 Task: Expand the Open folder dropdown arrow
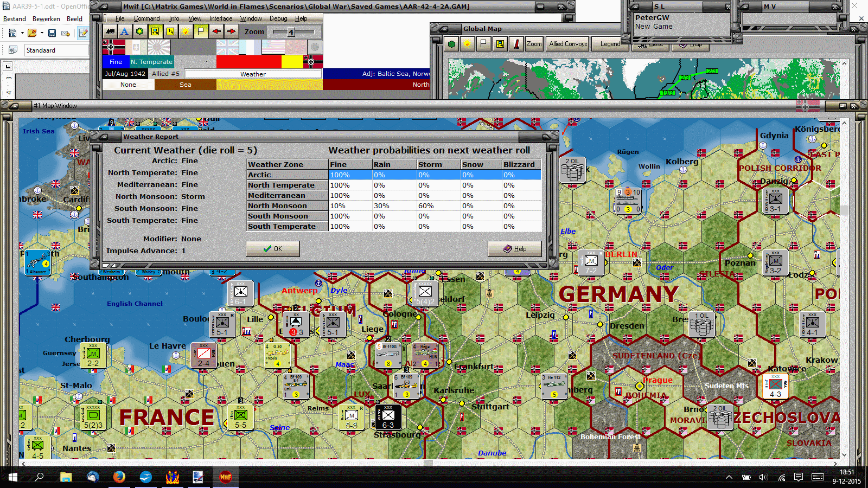[x=42, y=33]
